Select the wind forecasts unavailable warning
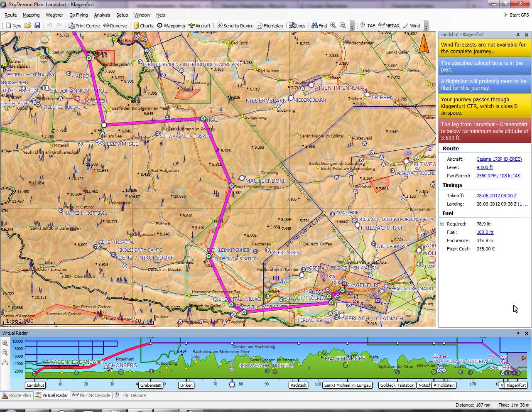The height and width of the screenshot is (412, 532). point(485,48)
